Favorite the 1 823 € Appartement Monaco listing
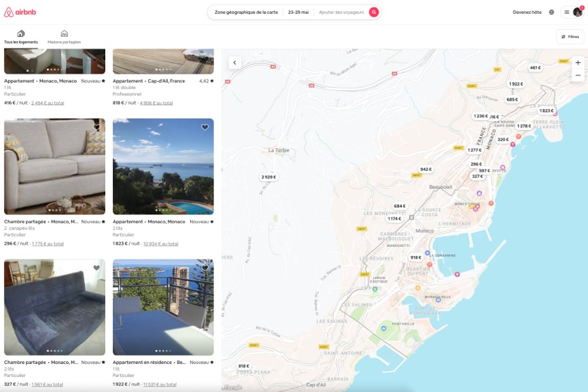The height and width of the screenshot is (392, 588). [x=204, y=127]
